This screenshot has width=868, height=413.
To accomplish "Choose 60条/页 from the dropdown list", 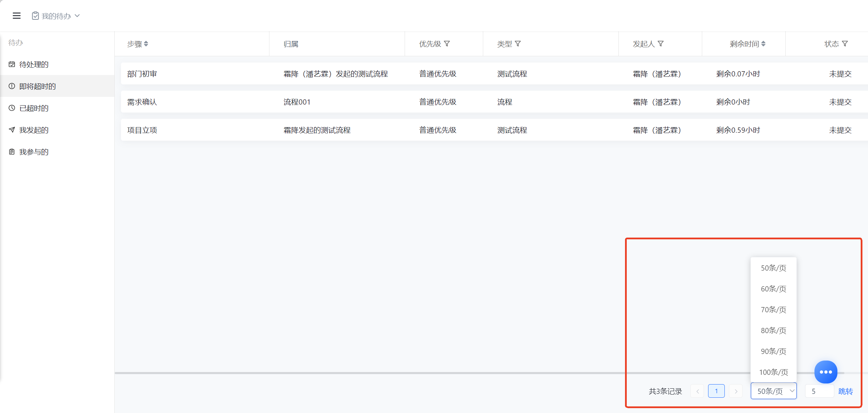I will pyautogui.click(x=773, y=289).
